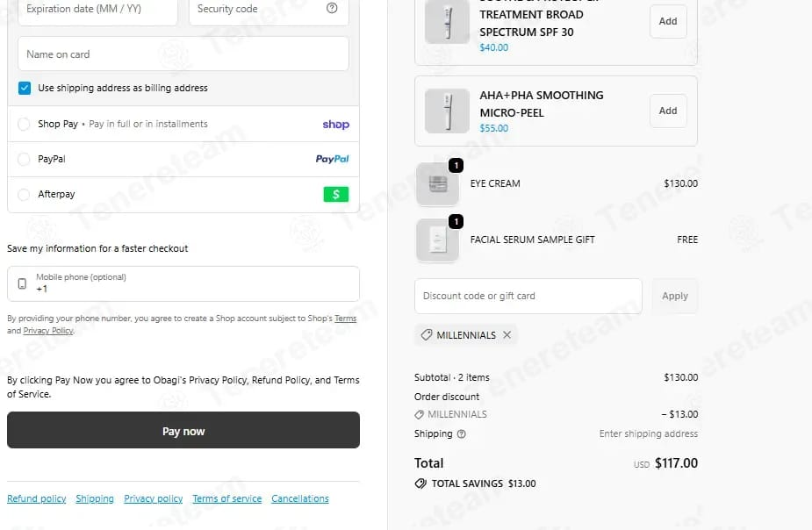The image size is (812, 530).
Task: Click the "Enter shipping address" text
Action: click(x=649, y=433)
